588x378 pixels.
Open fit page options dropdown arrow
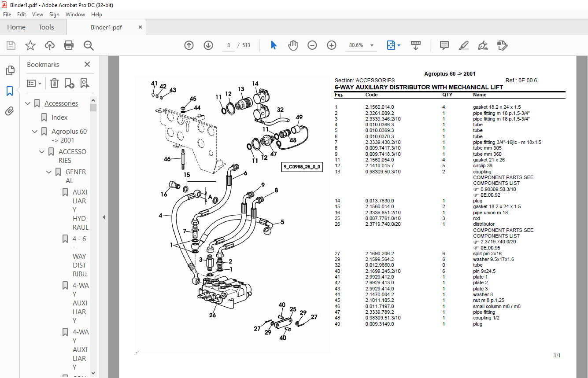pos(399,45)
